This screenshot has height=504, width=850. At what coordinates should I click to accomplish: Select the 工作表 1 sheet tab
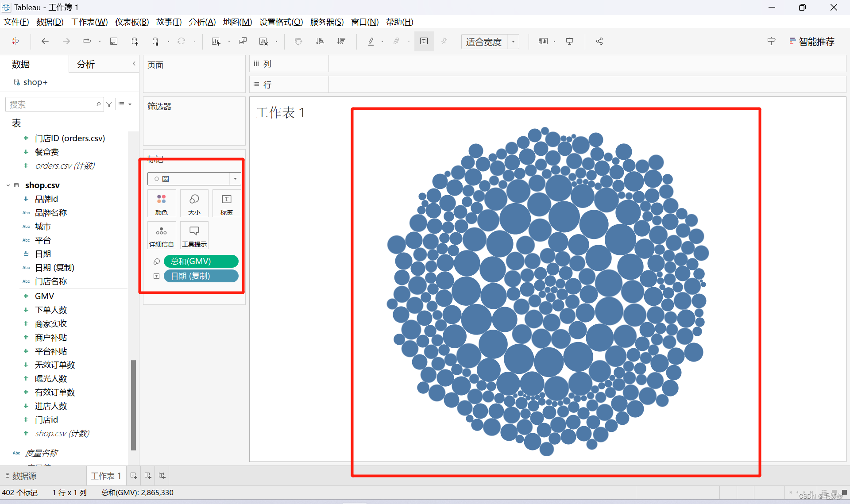(x=106, y=476)
